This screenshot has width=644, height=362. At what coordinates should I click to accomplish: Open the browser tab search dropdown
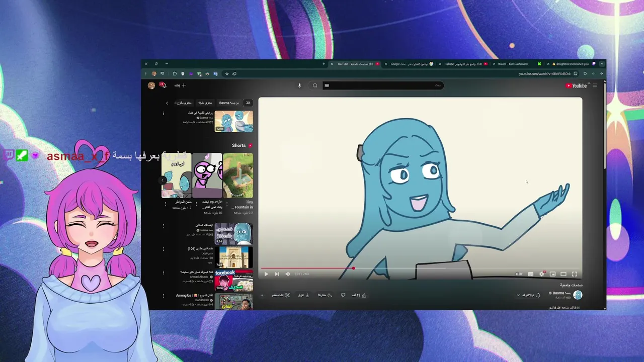pyautogui.click(x=602, y=64)
